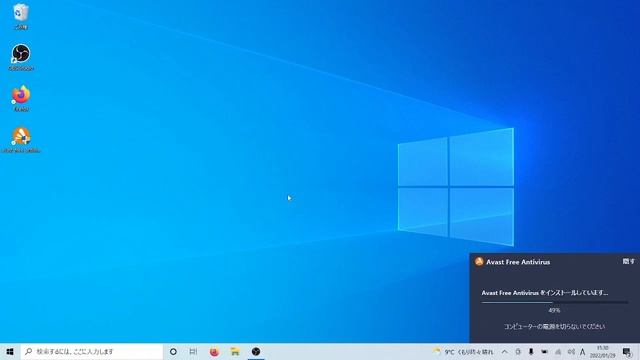Open Task View on the taskbar
Image resolution: width=640 pixels, height=360 pixels.
coord(193,351)
